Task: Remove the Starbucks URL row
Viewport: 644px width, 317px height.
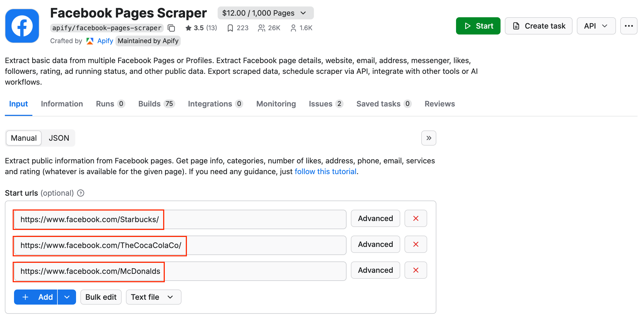Action: 416,218
